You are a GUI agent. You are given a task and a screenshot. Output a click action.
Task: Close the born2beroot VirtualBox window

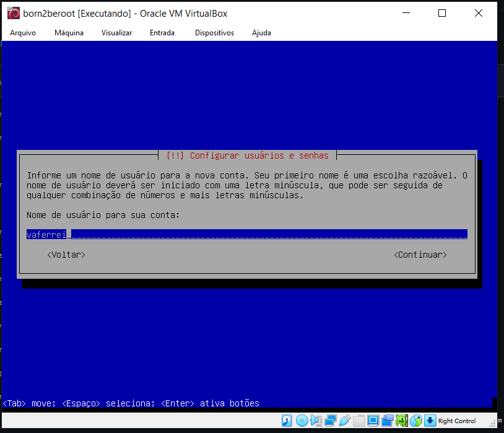click(x=479, y=13)
